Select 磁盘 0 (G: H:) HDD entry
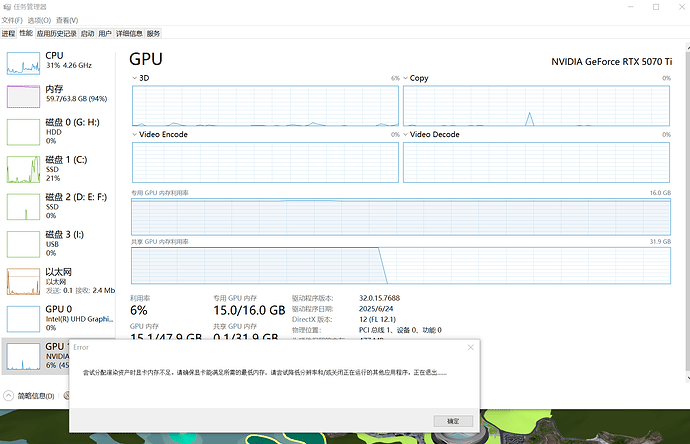This screenshot has height=444, width=690. (x=22, y=132)
